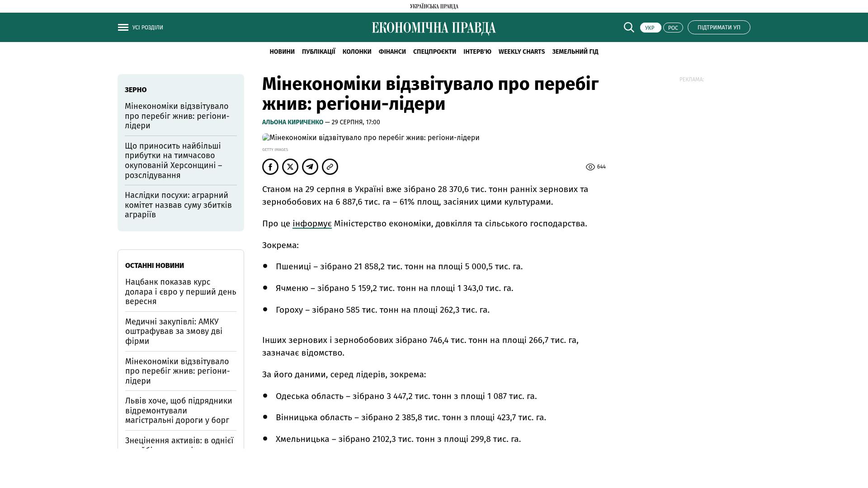Open the article about Херсонщина profits investigation

coord(174,160)
